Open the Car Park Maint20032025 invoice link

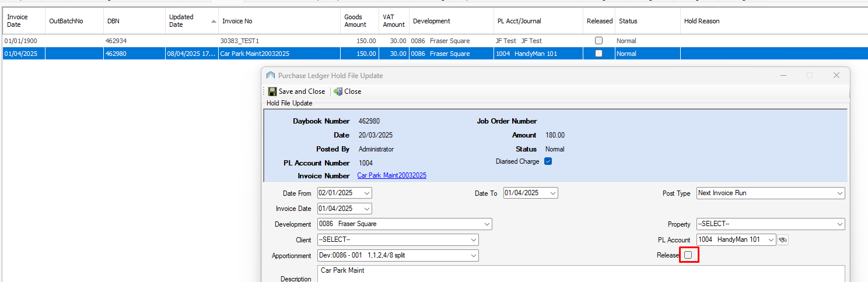pos(391,175)
